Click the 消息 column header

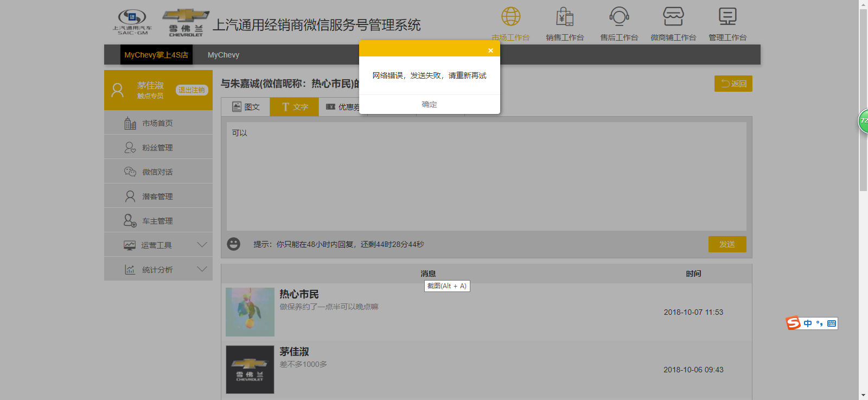coord(428,274)
